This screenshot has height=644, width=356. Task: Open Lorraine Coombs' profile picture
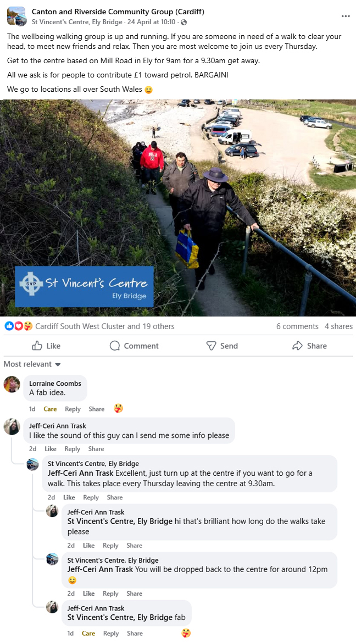12,385
